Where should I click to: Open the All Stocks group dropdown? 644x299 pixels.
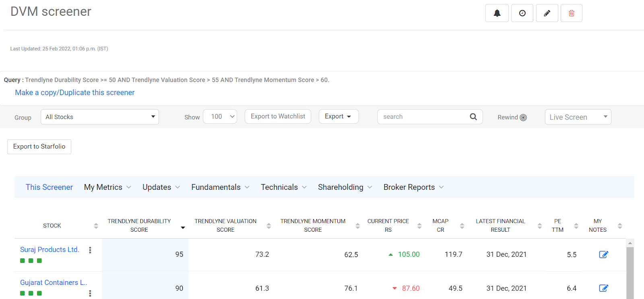tap(100, 117)
